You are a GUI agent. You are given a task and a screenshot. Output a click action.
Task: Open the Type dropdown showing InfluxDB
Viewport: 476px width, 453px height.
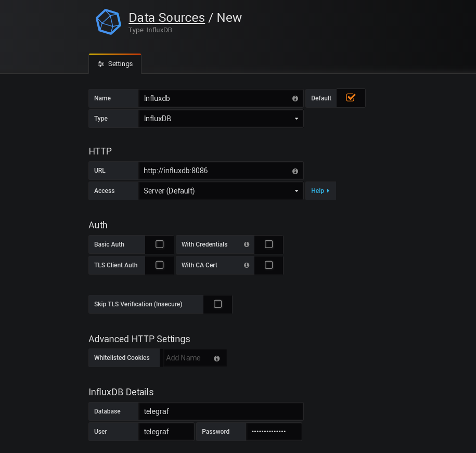click(221, 119)
